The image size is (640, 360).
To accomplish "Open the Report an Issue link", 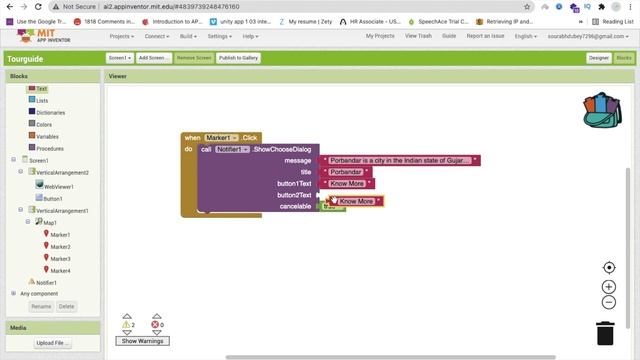I will (485, 36).
